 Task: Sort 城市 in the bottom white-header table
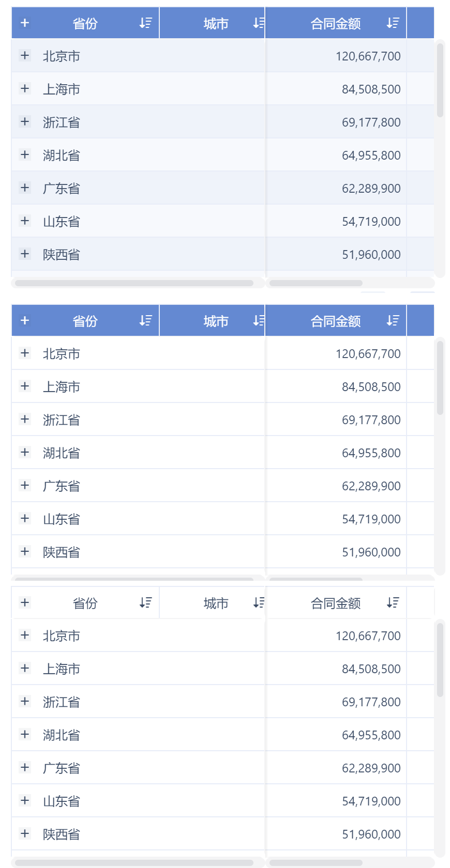259,602
